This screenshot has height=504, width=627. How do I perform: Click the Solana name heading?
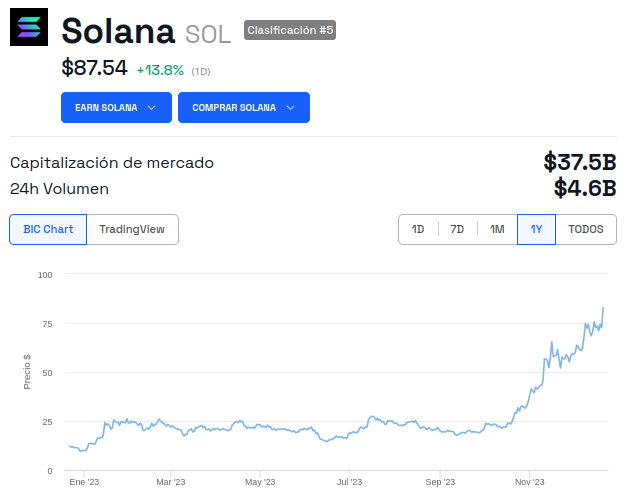[x=118, y=31]
